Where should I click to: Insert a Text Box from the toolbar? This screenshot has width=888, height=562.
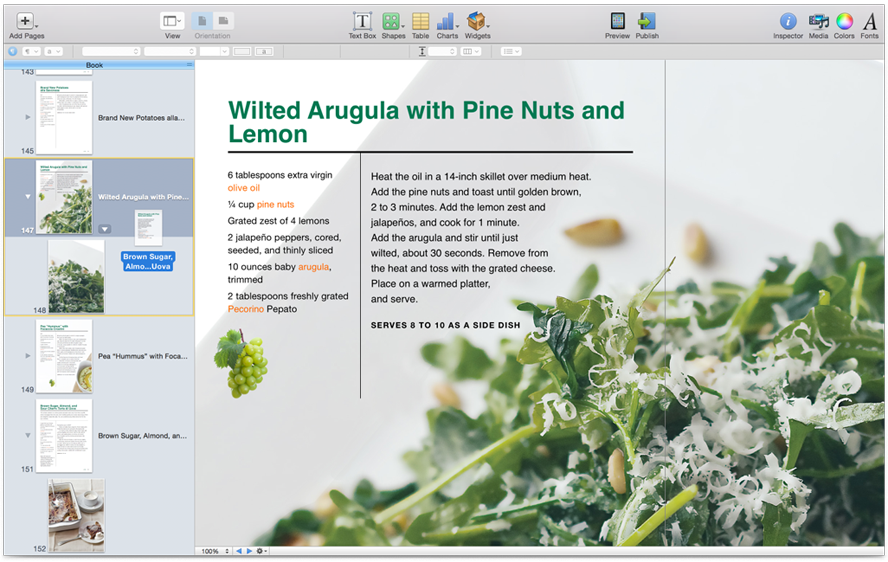(x=362, y=22)
